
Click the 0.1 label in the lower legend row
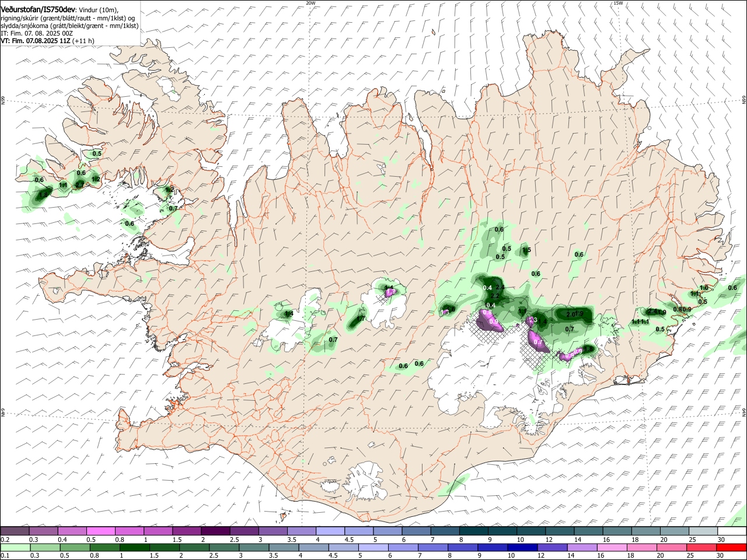pyautogui.click(x=5, y=555)
